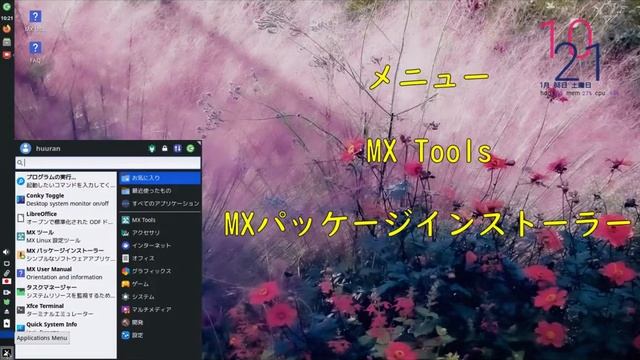Viewport: 640px width, 360px height.
Task: Click the red recording tray icon
Action: tap(7, 281)
